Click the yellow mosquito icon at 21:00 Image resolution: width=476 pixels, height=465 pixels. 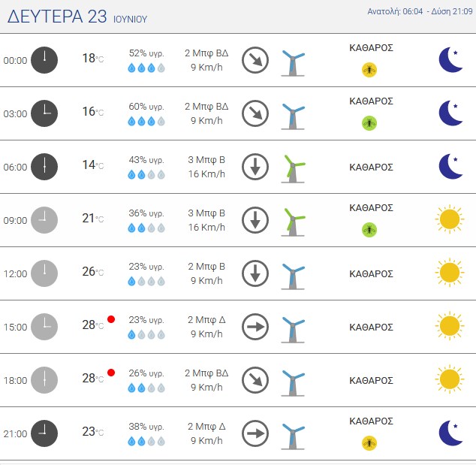pos(369,443)
